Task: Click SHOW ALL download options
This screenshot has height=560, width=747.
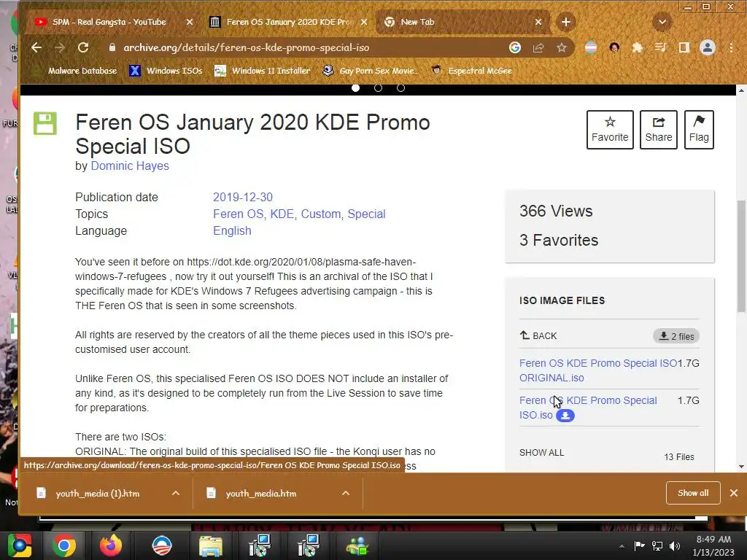Action: [x=542, y=452]
